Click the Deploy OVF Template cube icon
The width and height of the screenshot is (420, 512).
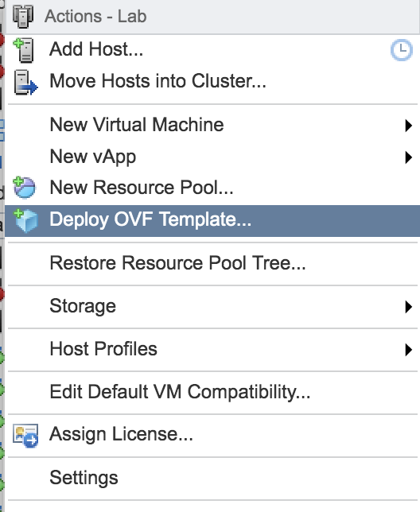25,220
